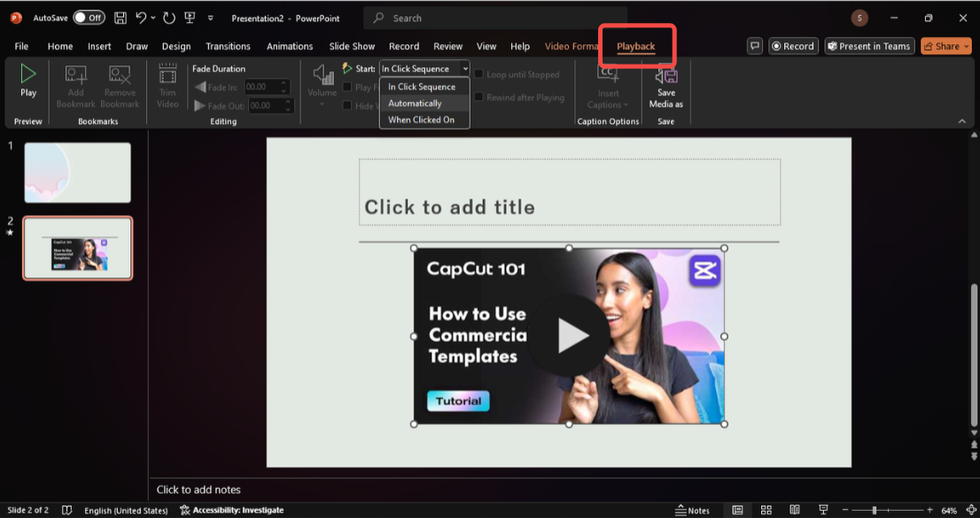Click Insert Captions icon

point(608,74)
